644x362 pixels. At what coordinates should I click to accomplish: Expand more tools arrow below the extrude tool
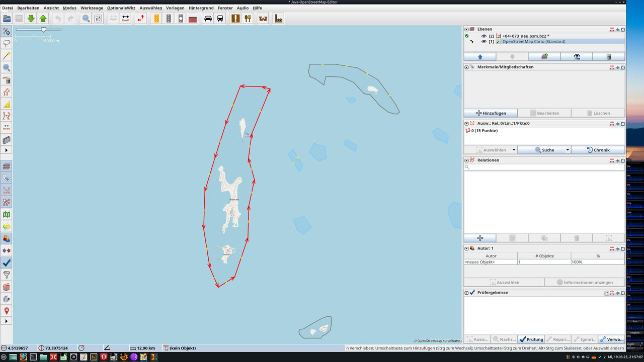[7, 150]
